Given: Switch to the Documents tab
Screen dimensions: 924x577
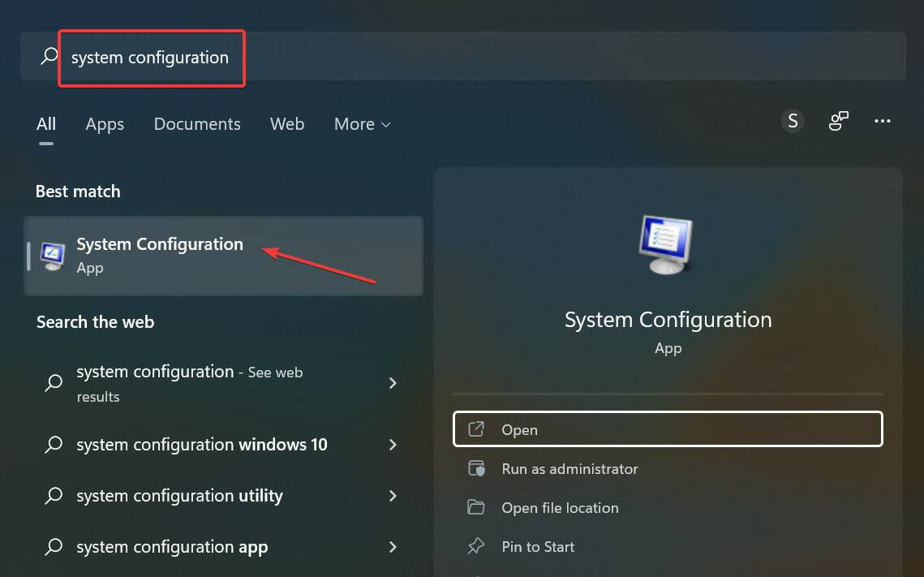Looking at the screenshot, I should pos(196,123).
